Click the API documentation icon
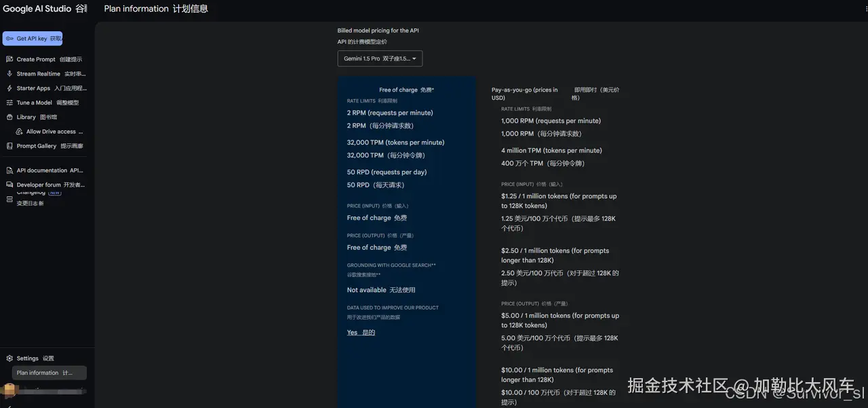The height and width of the screenshot is (408, 868). coord(9,170)
